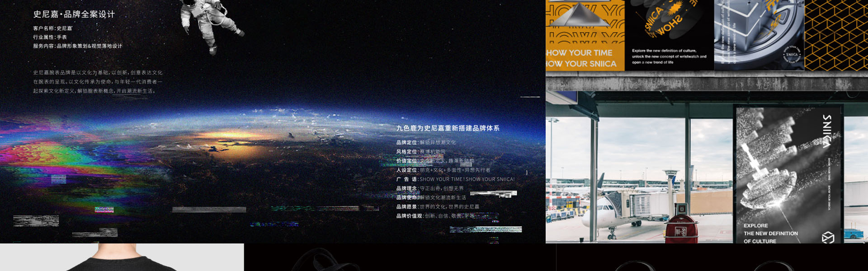This screenshot has height=271, width=868.
Task: Click the slogan SHOW YOUR TIME! SHOW YOUR SNIICA!
Action: 467,179
